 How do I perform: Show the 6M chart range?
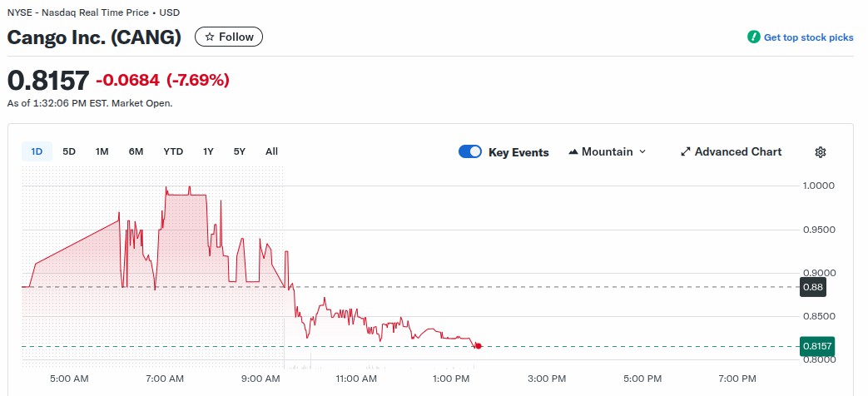pyautogui.click(x=136, y=151)
